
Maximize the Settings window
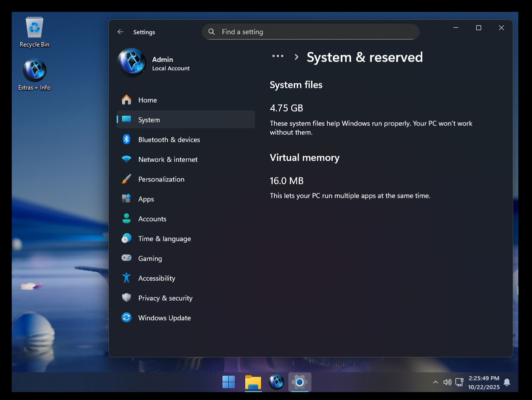(x=479, y=27)
